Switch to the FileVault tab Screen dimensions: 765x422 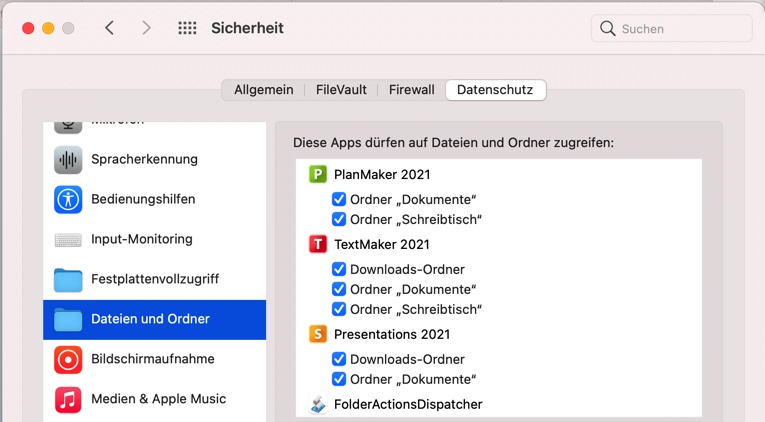(x=341, y=90)
